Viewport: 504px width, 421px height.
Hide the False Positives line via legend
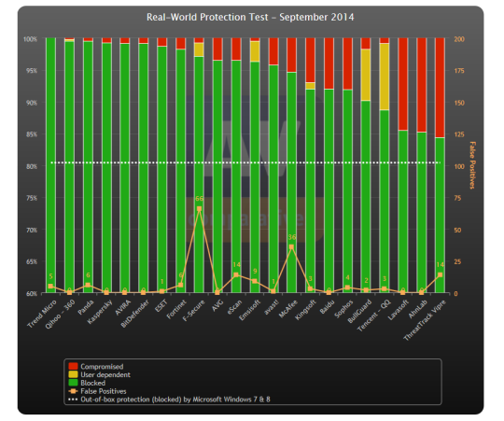[x=97, y=391]
